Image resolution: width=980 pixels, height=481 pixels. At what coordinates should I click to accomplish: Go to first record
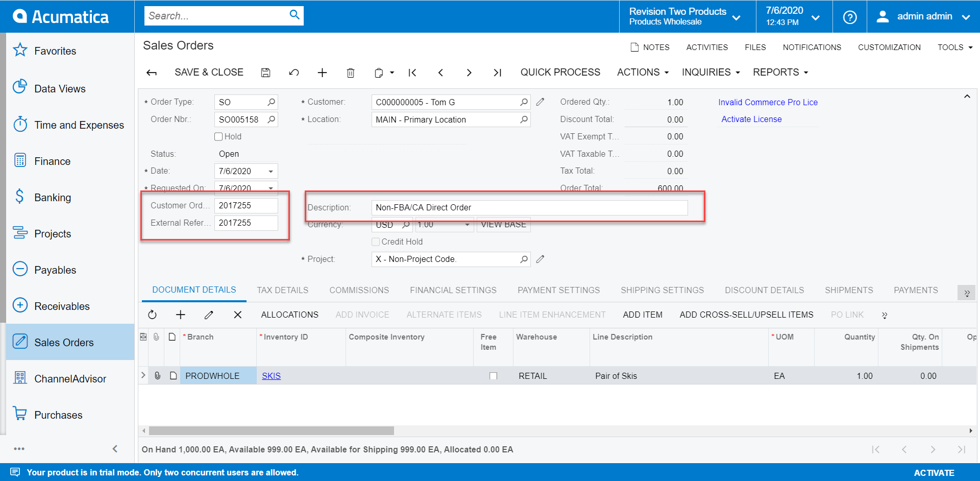pyautogui.click(x=412, y=73)
